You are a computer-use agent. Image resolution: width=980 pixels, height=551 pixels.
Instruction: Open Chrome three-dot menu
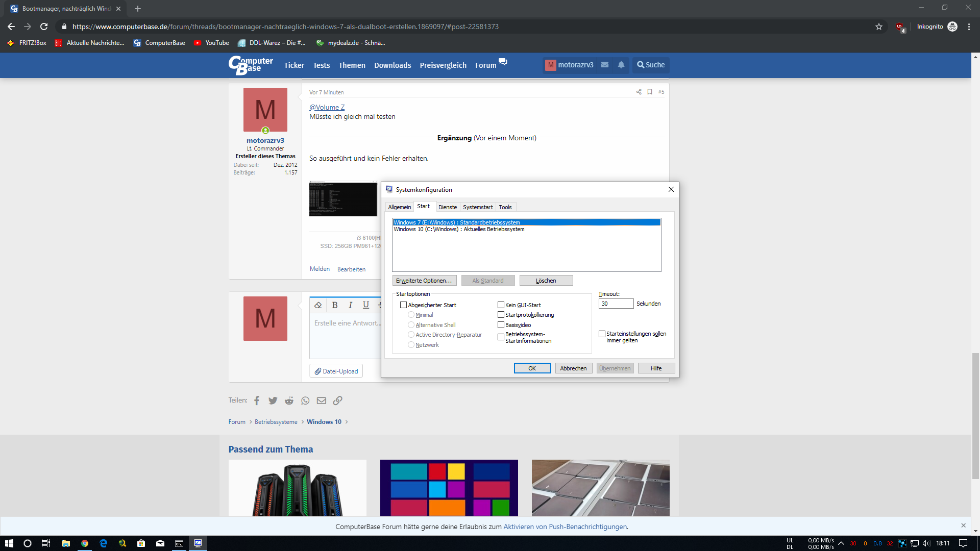[969, 27]
